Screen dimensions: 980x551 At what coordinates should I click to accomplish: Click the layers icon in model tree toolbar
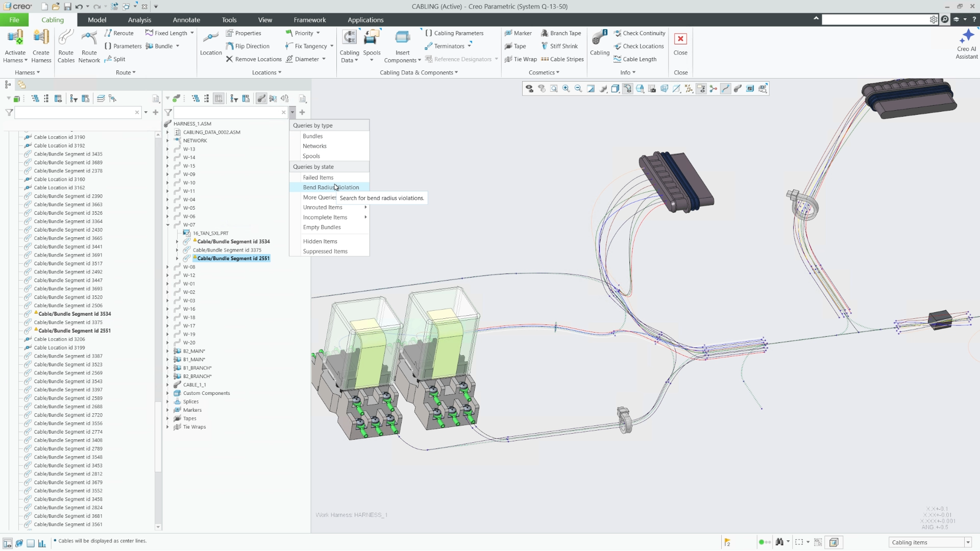click(x=101, y=98)
